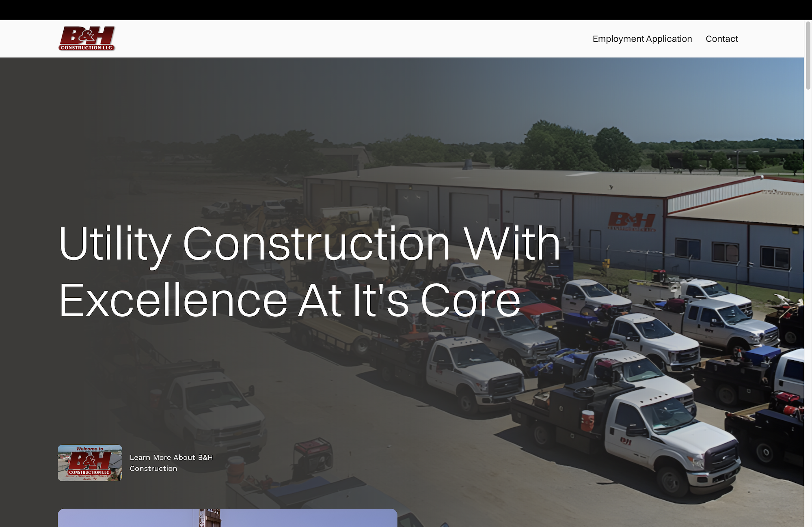
Task: Click the scrollbar track below the thumb
Action: [x=808, y=308]
